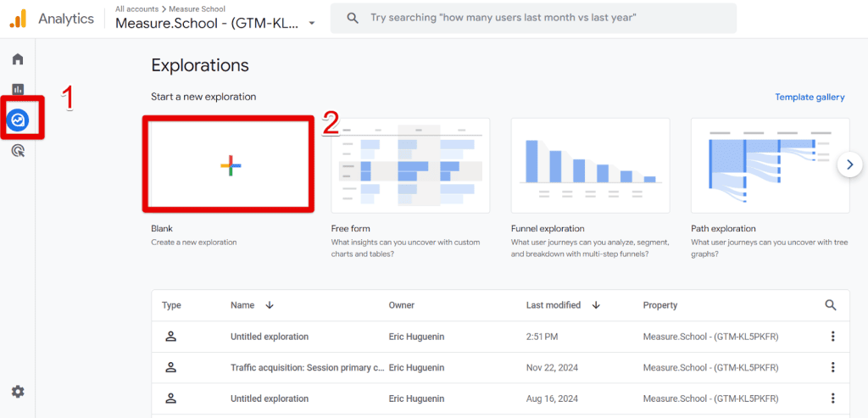
Task: Click person type icon for 2:51 PM row
Action: click(x=171, y=337)
